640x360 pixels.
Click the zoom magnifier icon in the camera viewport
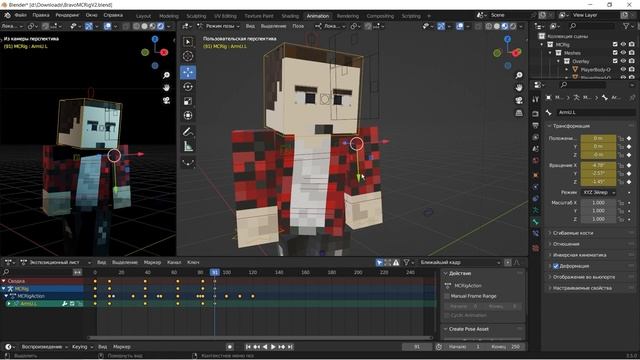point(166,75)
